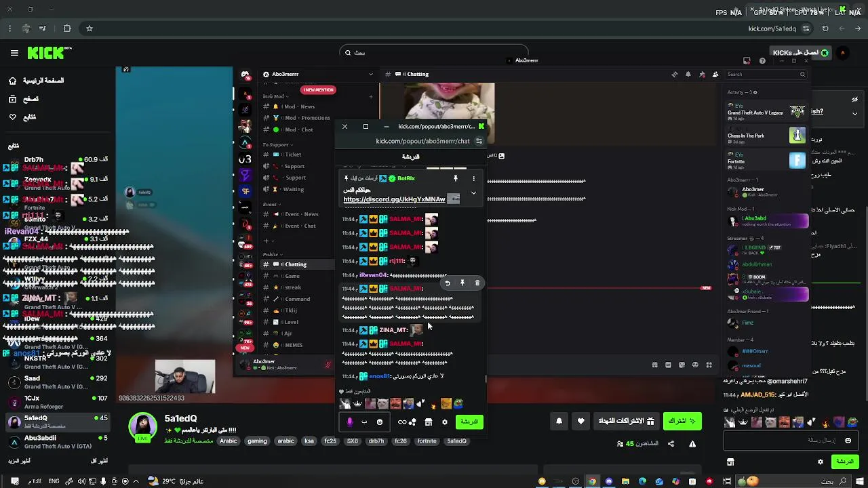The width and height of the screenshot is (868, 488).
Task: Open the profile avatar menu on Kick
Action: pos(842,53)
